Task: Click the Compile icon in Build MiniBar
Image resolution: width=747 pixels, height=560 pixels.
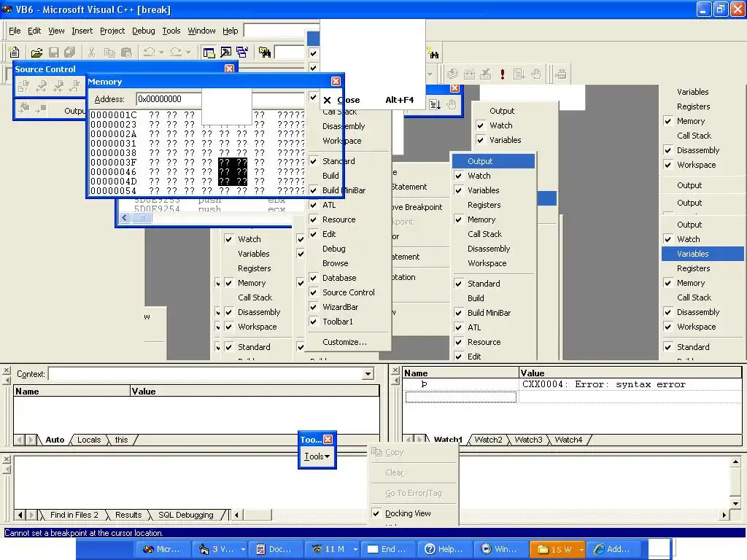Action: tap(452, 74)
